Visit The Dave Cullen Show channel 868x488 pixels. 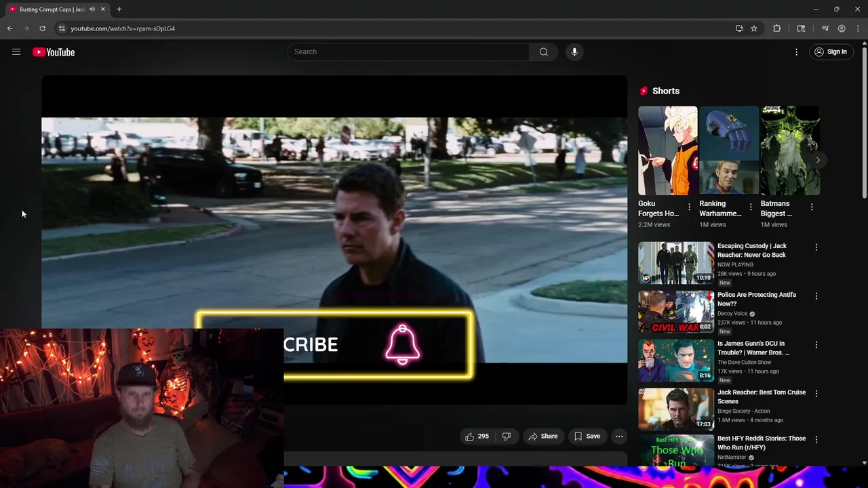click(745, 363)
